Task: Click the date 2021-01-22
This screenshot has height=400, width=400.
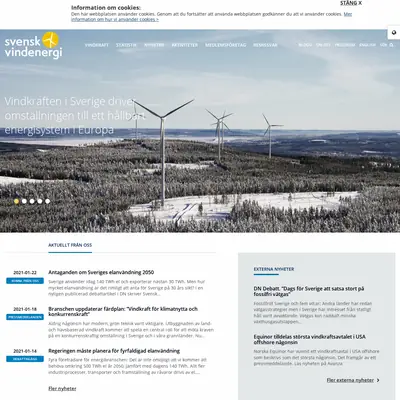Action: pyautogui.click(x=25, y=272)
